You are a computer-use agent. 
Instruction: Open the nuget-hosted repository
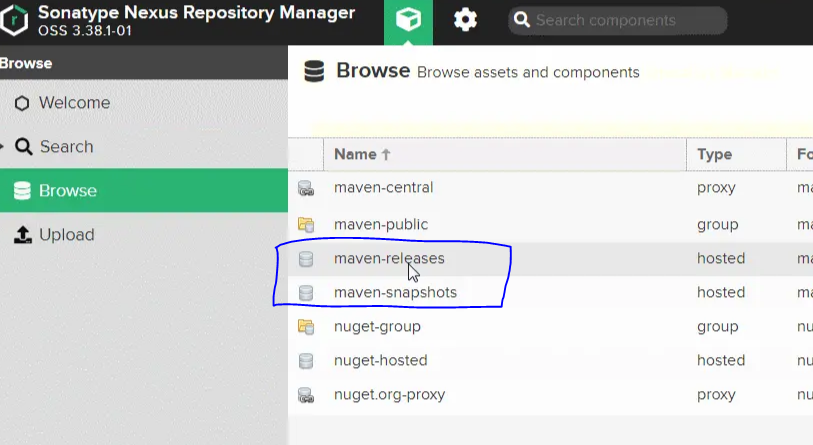381,360
